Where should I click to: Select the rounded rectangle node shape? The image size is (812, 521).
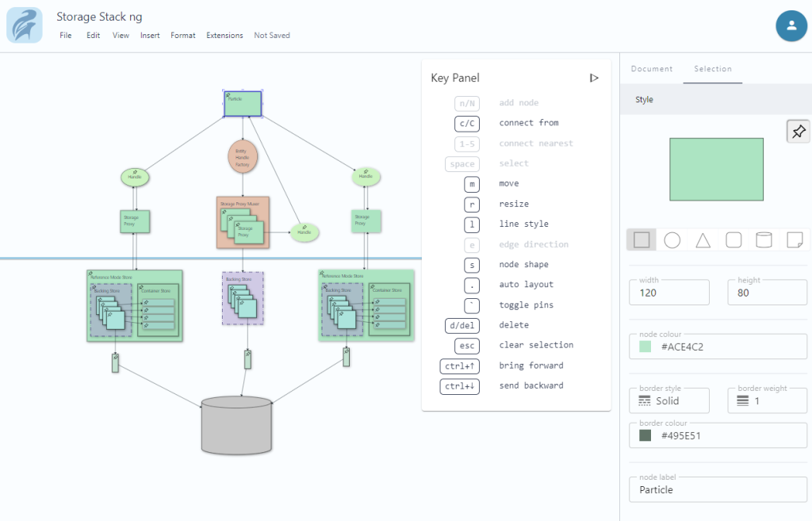pos(733,239)
